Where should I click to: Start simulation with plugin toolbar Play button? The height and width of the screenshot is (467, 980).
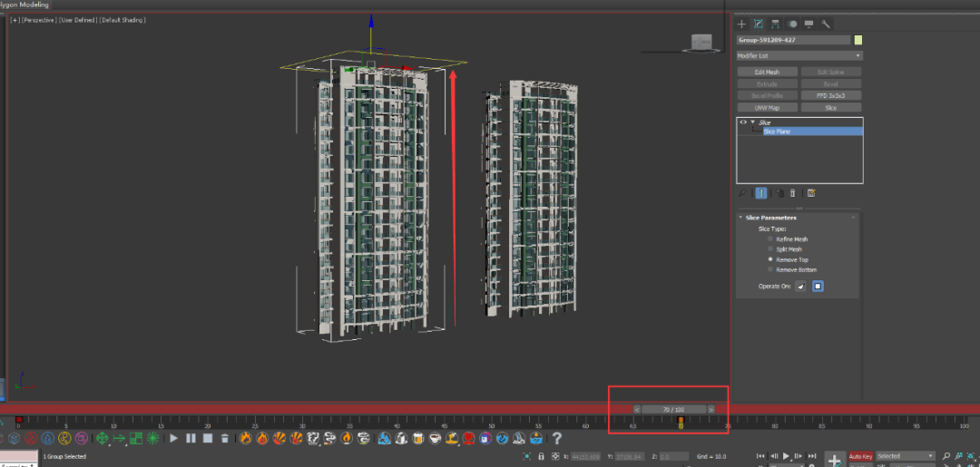tap(173, 438)
